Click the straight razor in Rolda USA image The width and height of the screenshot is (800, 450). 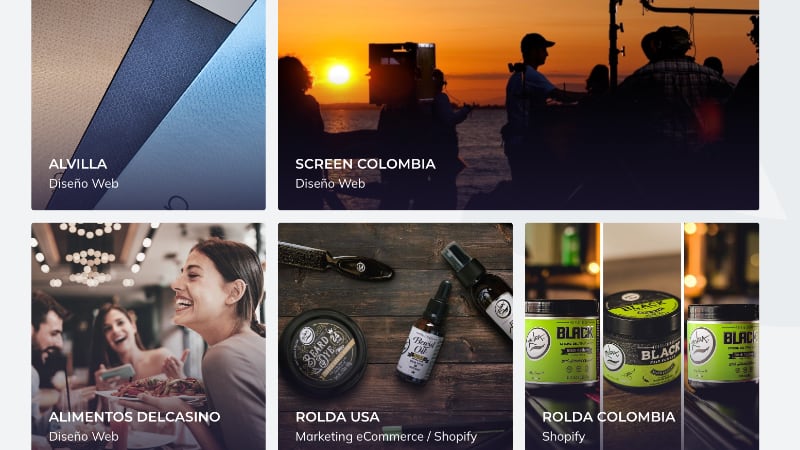click(x=337, y=262)
